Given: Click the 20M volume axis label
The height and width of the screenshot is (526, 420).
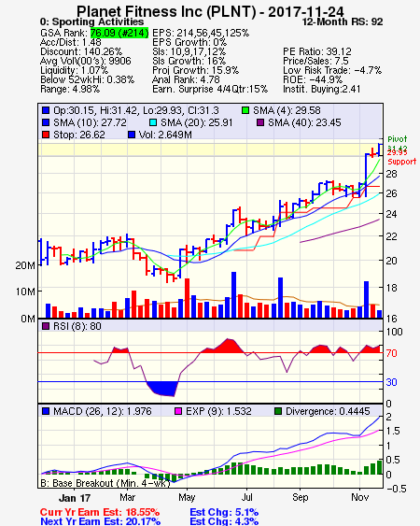Looking at the screenshot, I should point(25,265).
